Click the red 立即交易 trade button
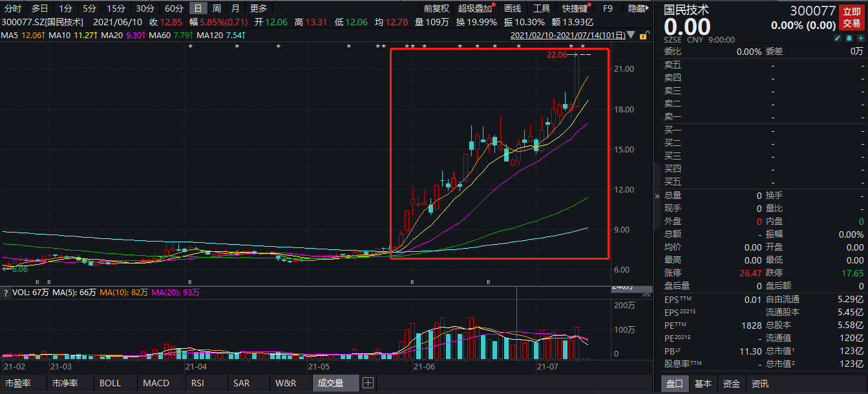 (x=851, y=17)
